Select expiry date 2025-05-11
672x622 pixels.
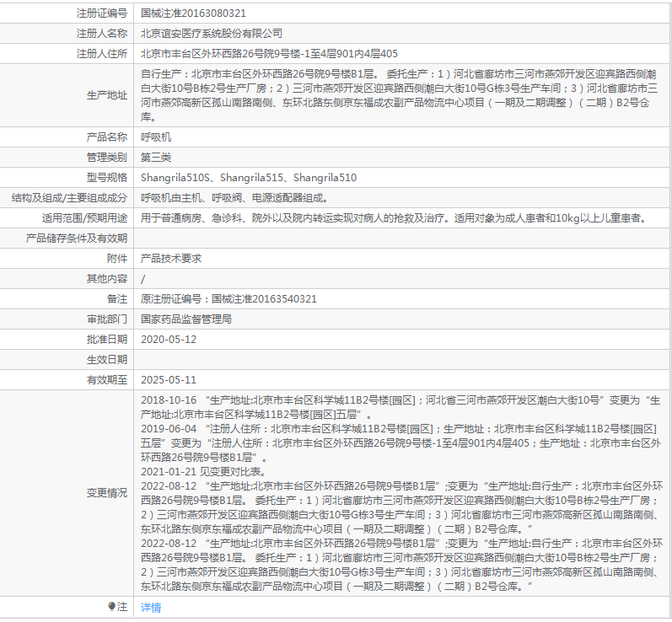tap(169, 380)
